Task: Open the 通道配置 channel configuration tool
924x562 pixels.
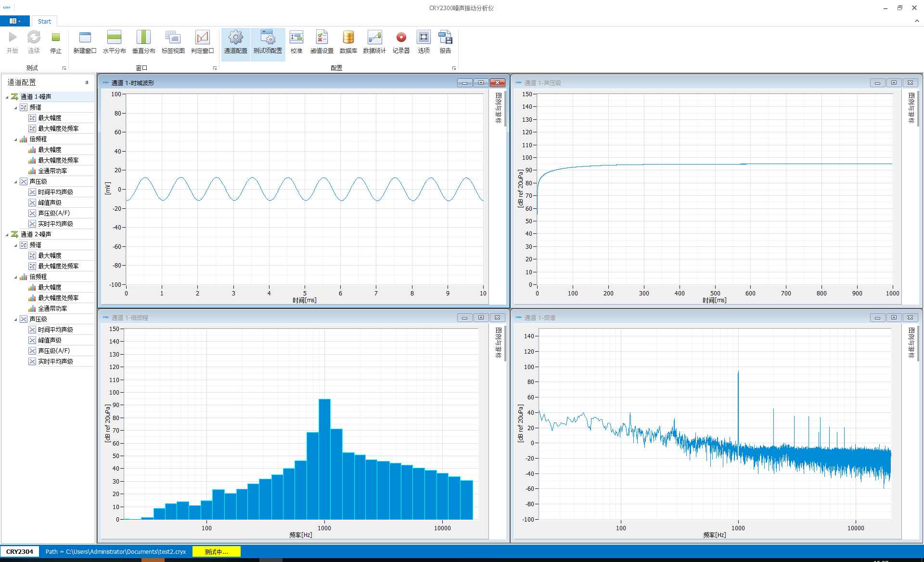Action: 235,42
